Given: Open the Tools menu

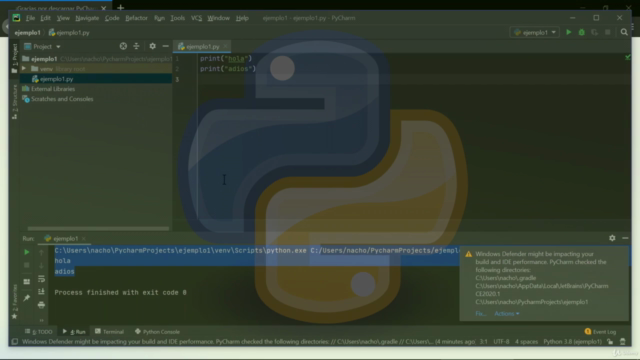Looking at the screenshot, I should [178, 18].
